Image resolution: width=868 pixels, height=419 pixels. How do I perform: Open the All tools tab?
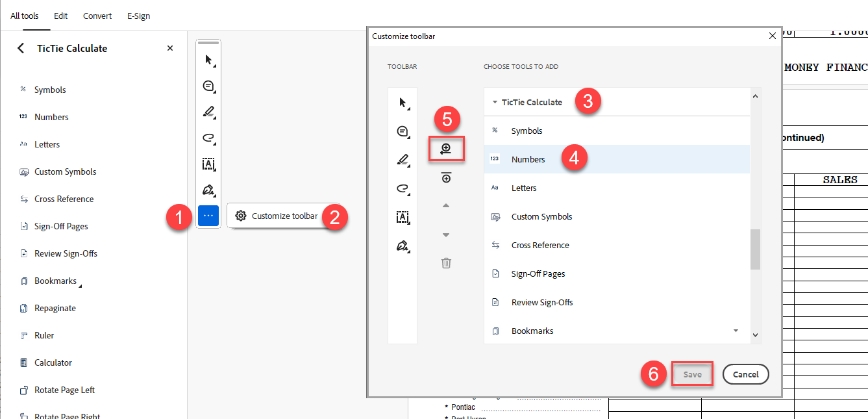point(25,16)
